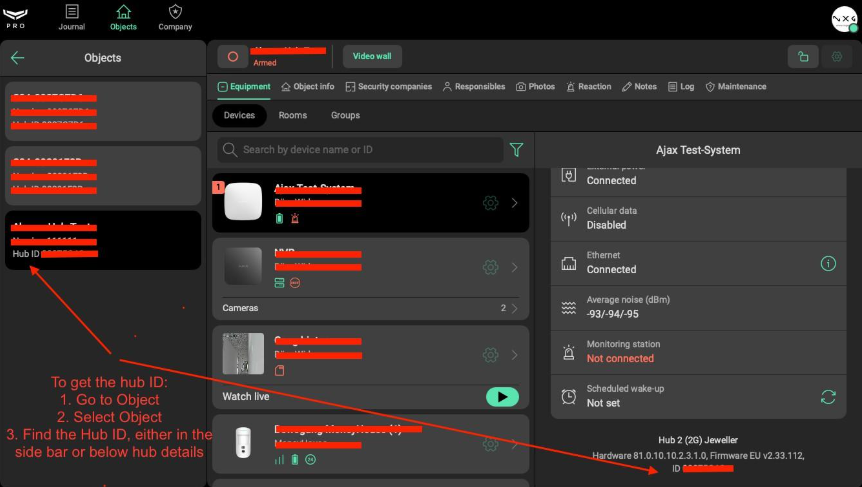Click the red Armed status circle button
The height and width of the screenshot is (487, 862).
pos(233,57)
